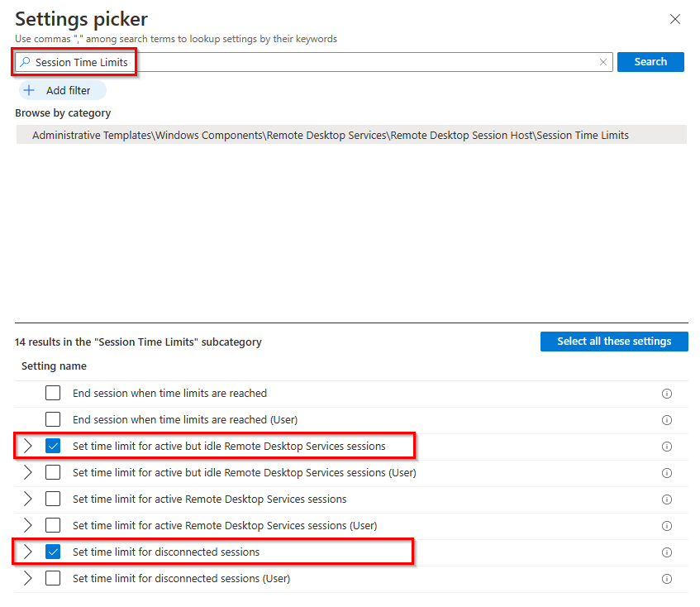Click the plus icon on Add filter
Viewport: 700px width, 607px height.
pos(30,91)
